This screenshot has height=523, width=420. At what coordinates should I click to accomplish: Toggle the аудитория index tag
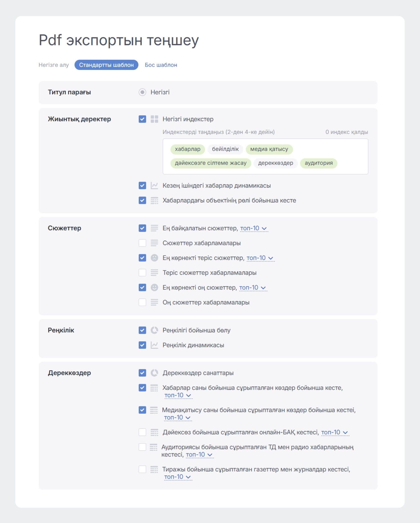(319, 163)
